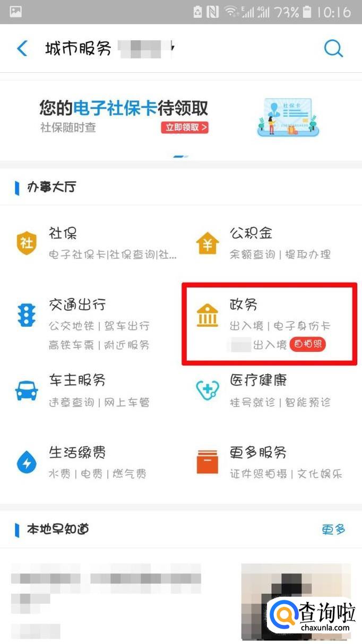Tap the 车主服务 car icon
The width and height of the screenshot is (362, 644).
tap(26, 391)
